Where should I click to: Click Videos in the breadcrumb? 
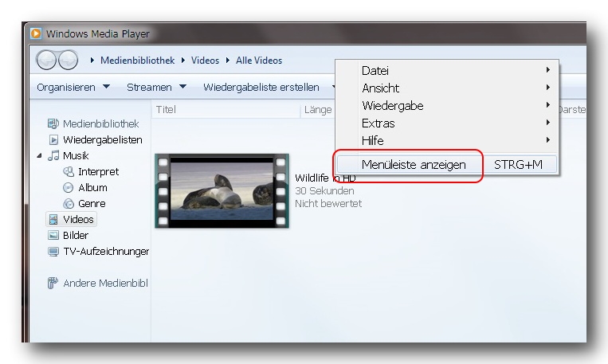[205, 60]
